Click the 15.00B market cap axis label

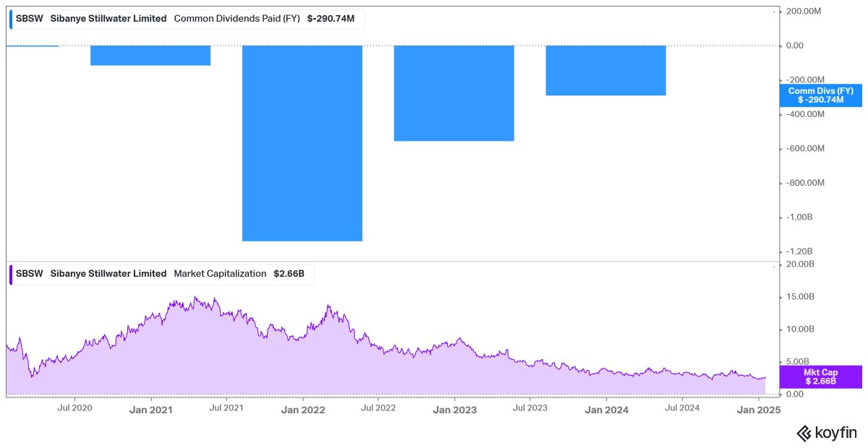pyautogui.click(x=800, y=297)
